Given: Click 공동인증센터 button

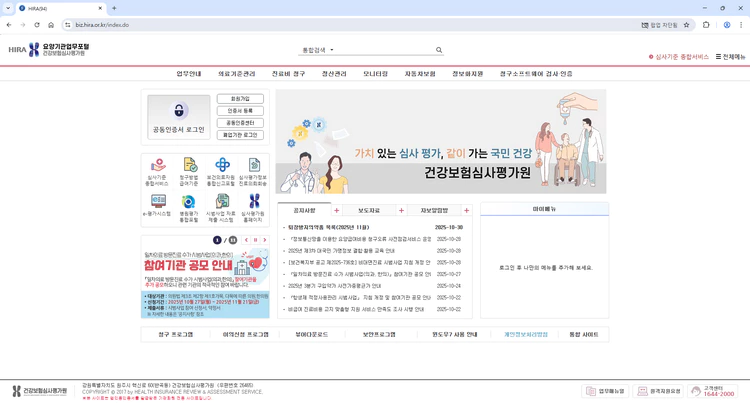Looking at the screenshot, I should (240, 123).
